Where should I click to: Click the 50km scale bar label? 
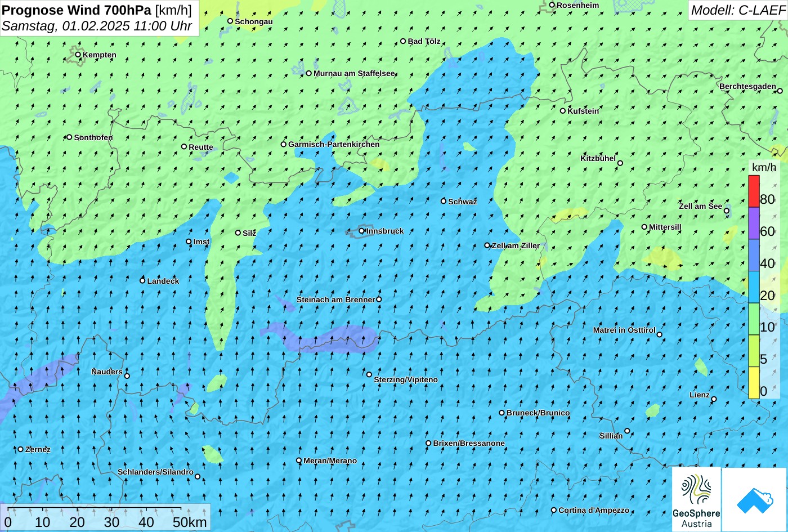pyautogui.click(x=190, y=522)
